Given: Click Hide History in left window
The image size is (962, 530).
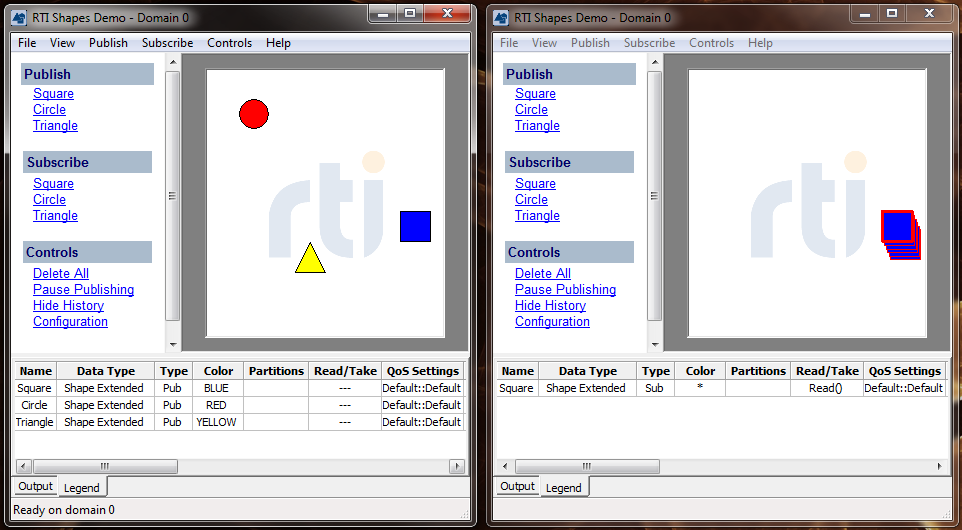Looking at the screenshot, I should click(x=68, y=305).
